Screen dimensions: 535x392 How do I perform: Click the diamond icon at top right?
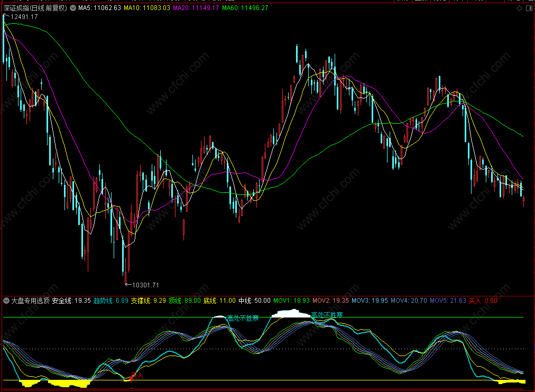tap(519, 8)
